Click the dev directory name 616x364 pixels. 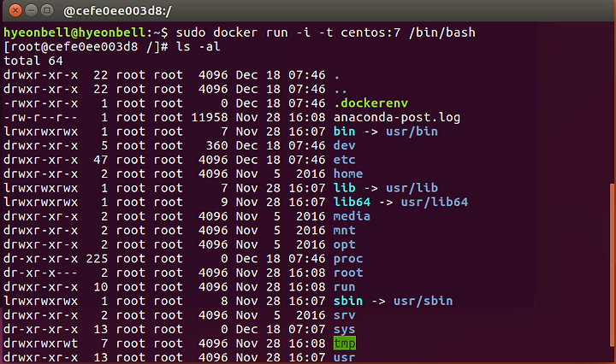(345, 145)
